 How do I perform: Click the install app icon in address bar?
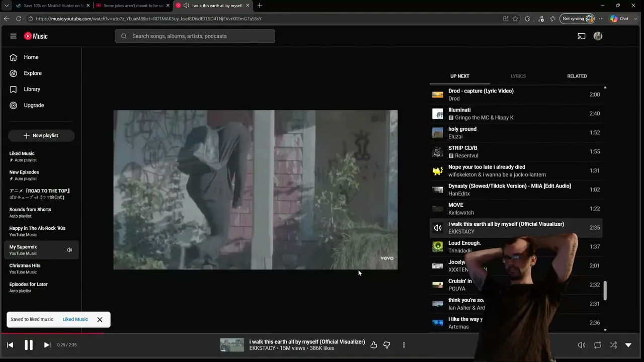click(x=506, y=19)
